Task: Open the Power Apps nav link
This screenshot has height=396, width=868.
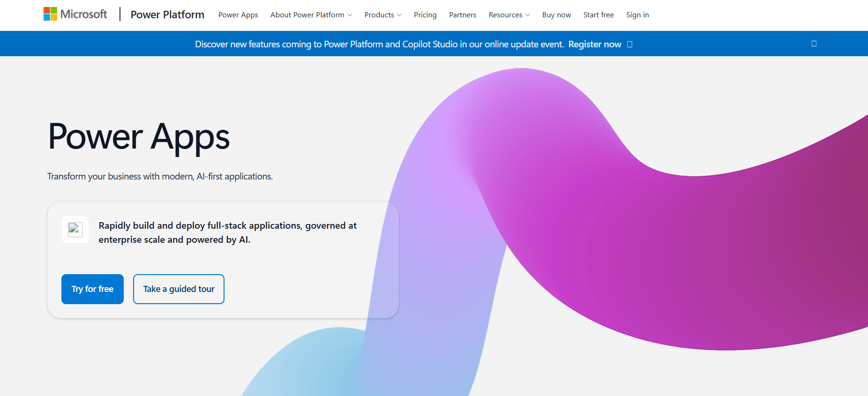Action: pos(238,15)
